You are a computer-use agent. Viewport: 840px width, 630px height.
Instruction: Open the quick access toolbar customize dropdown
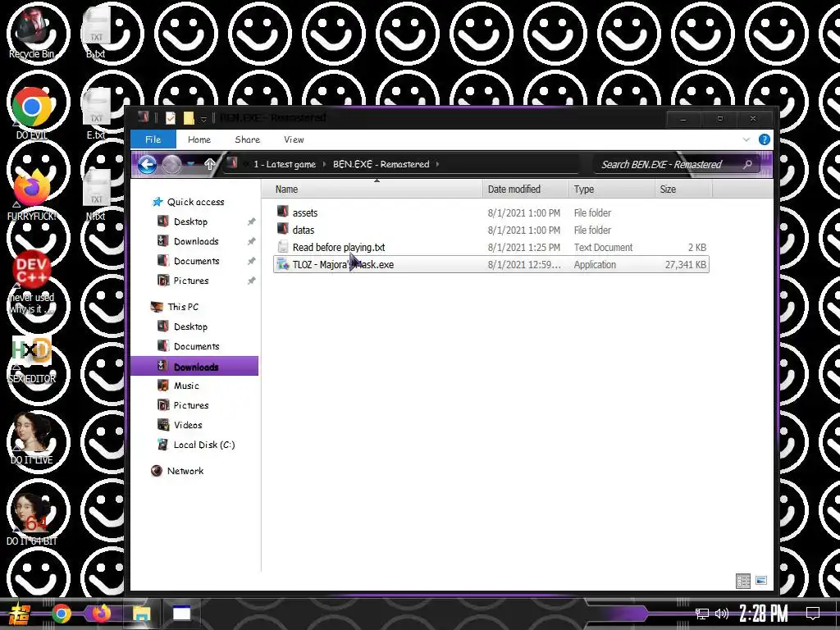click(203, 118)
